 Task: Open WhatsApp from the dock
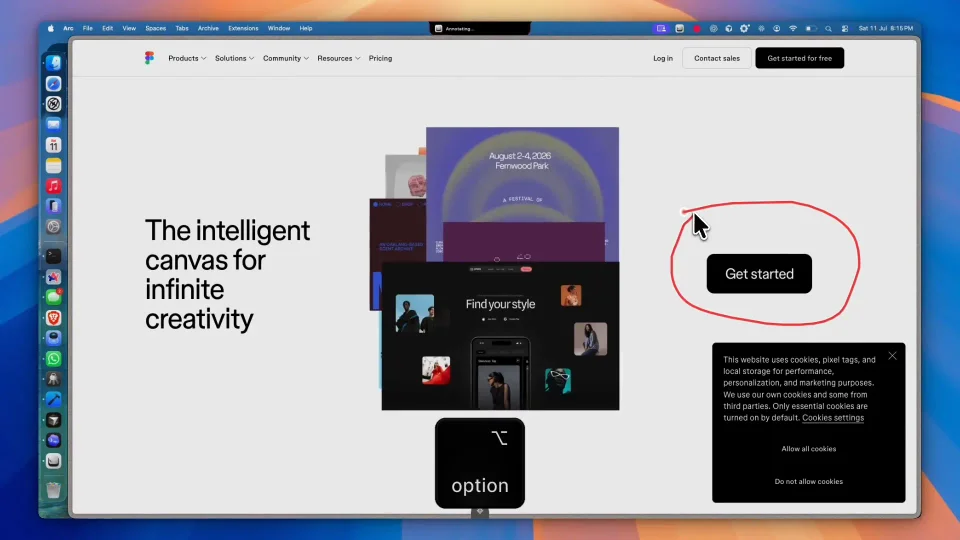tap(53, 359)
